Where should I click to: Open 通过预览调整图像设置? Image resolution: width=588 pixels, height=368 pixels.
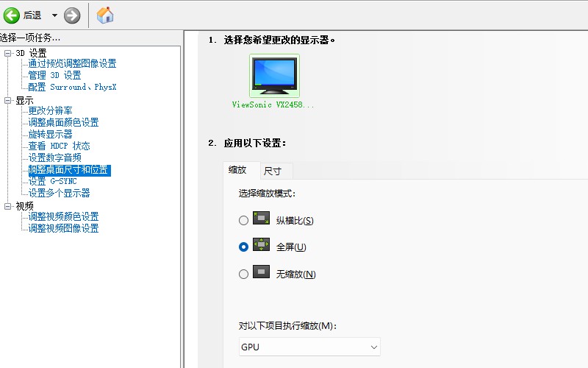(x=72, y=63)
